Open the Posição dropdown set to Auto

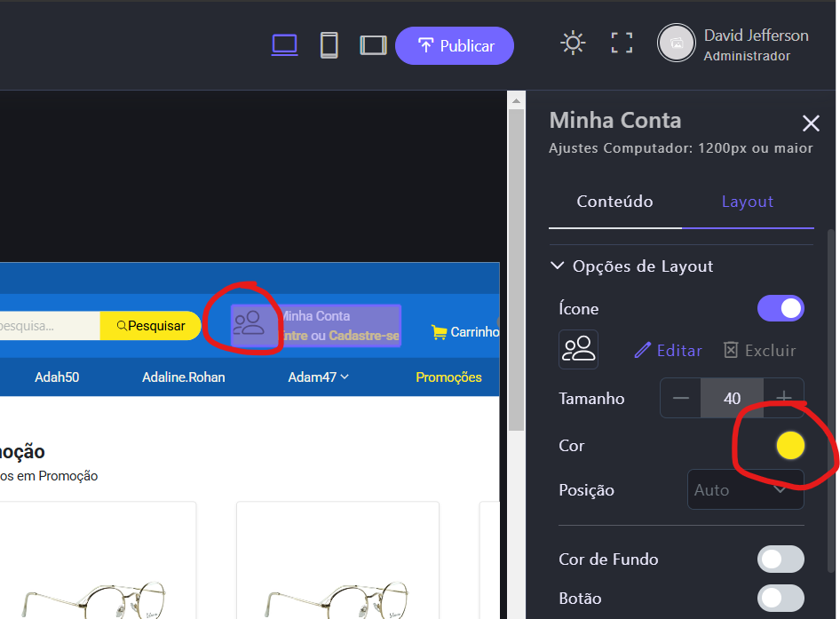(746, 490)
